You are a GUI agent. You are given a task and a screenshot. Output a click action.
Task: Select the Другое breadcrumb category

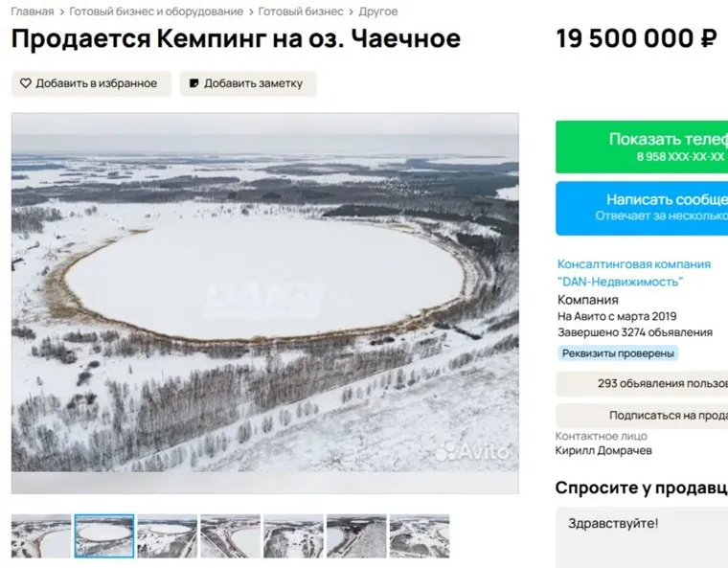(378, 11)
